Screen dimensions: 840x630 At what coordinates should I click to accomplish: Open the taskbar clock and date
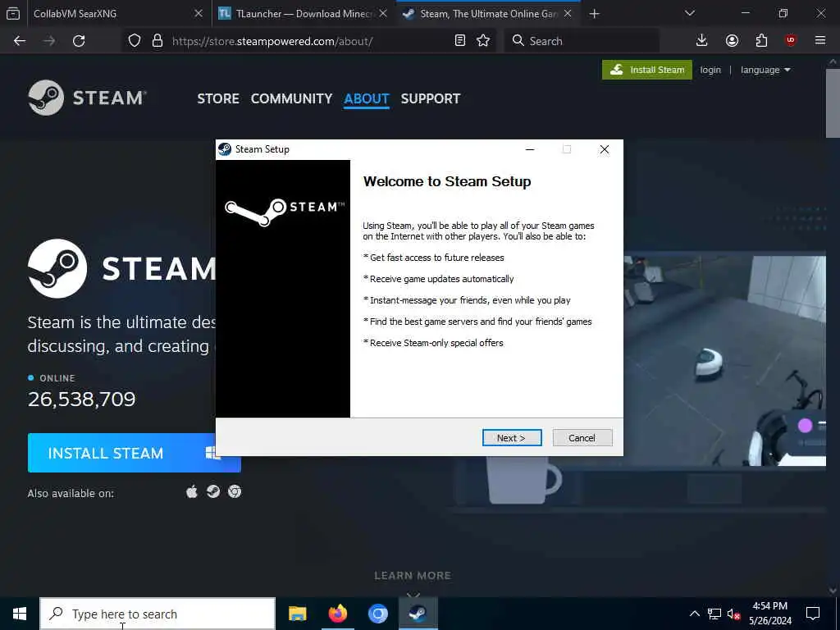click(x=769, y=614)
